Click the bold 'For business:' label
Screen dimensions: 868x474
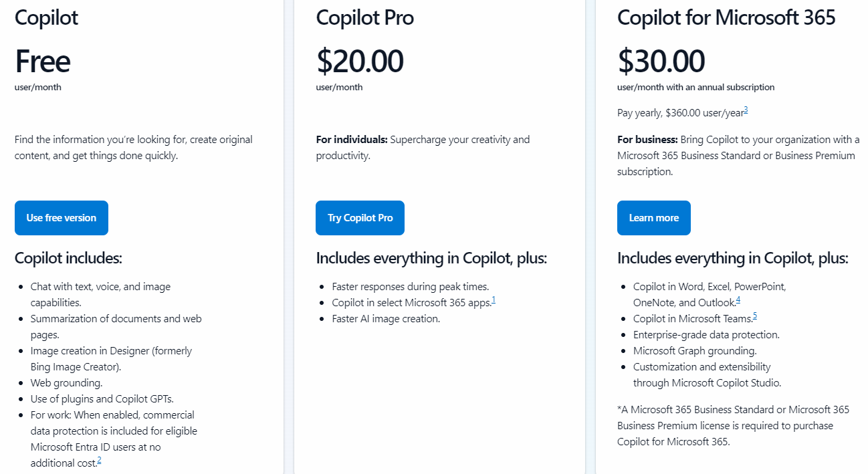click(x=647, y=140)
